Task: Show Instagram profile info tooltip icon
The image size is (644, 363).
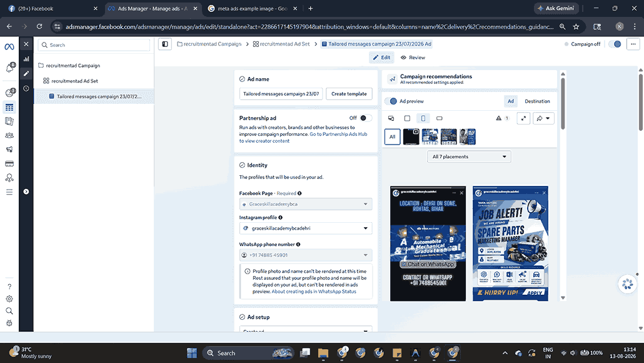Action: (x=280, y=217)
